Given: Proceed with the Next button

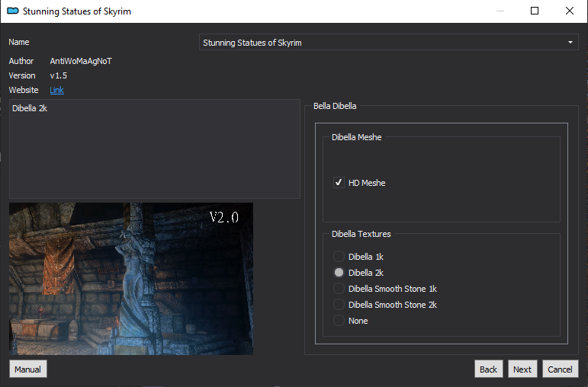Looking at the screenshot, I should 522,369.
